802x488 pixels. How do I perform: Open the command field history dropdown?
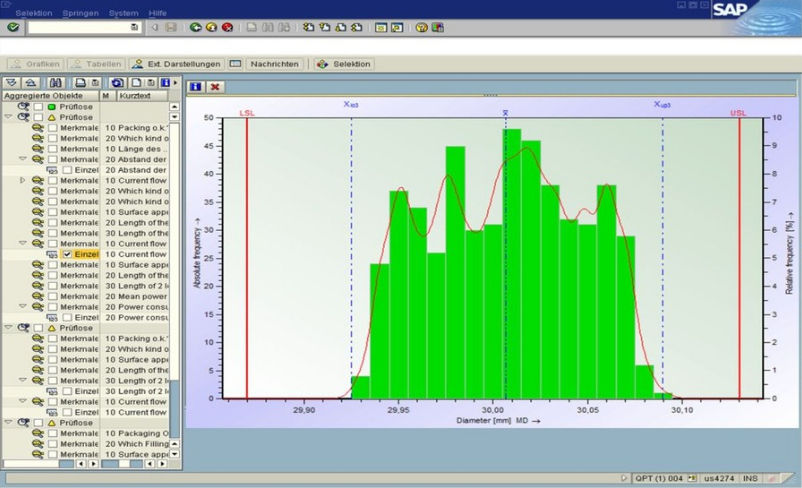pyautogui.click(x=135, y=28)
